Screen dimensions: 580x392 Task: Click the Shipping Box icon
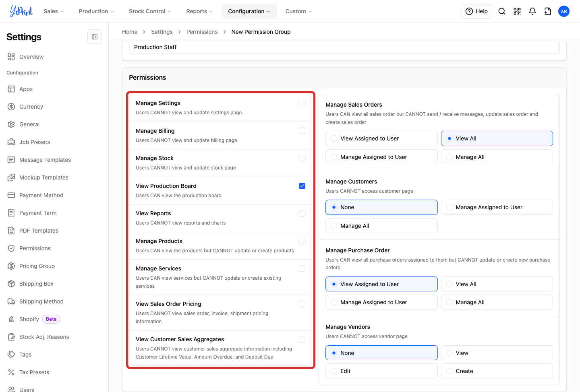point(11,284)
